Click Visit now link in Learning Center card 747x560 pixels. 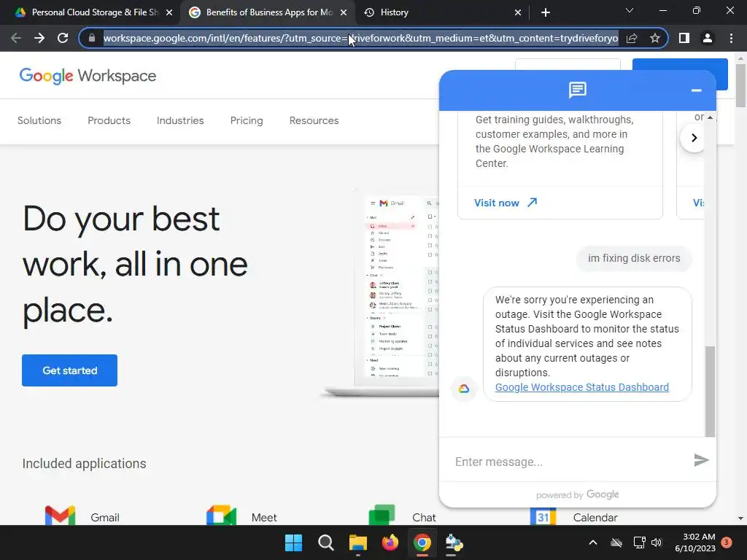click(506, 203)
